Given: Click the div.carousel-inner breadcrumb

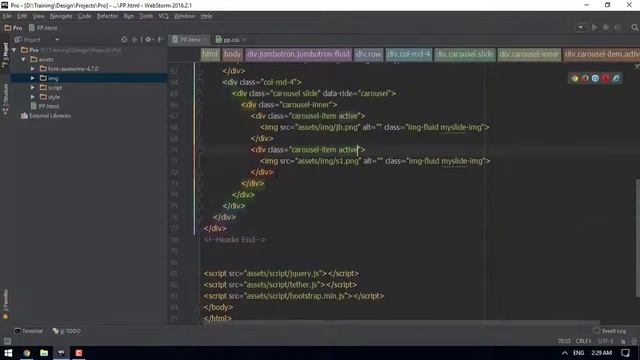Looking at the screenshot, I should click(529, 54).
